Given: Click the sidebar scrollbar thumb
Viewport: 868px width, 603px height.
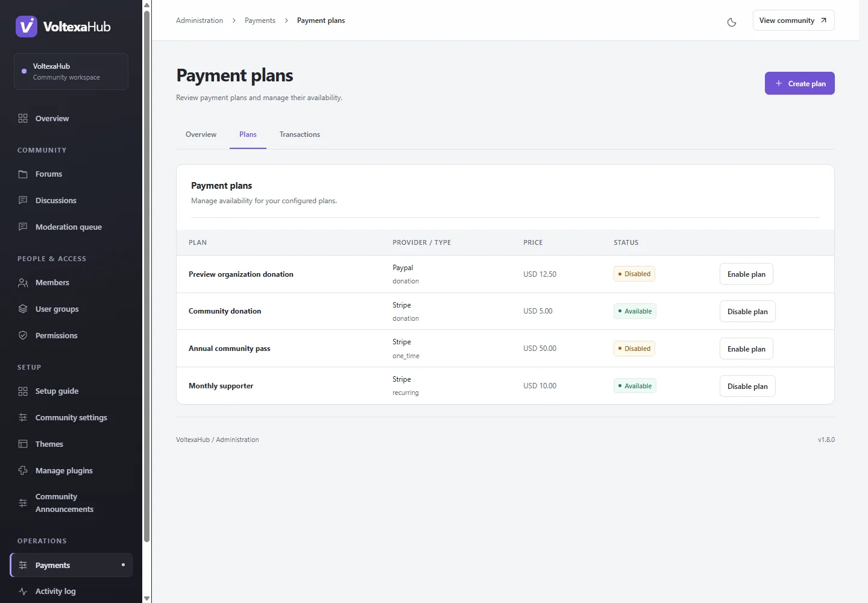Looking at the screenshot, I should (x=146, y=276).
